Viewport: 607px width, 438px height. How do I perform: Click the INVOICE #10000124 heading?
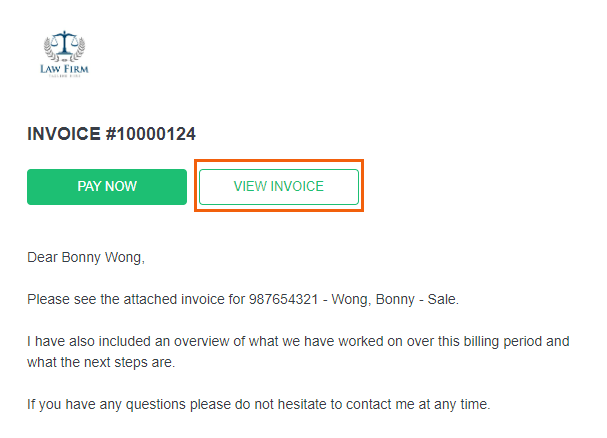pos(111,134)
